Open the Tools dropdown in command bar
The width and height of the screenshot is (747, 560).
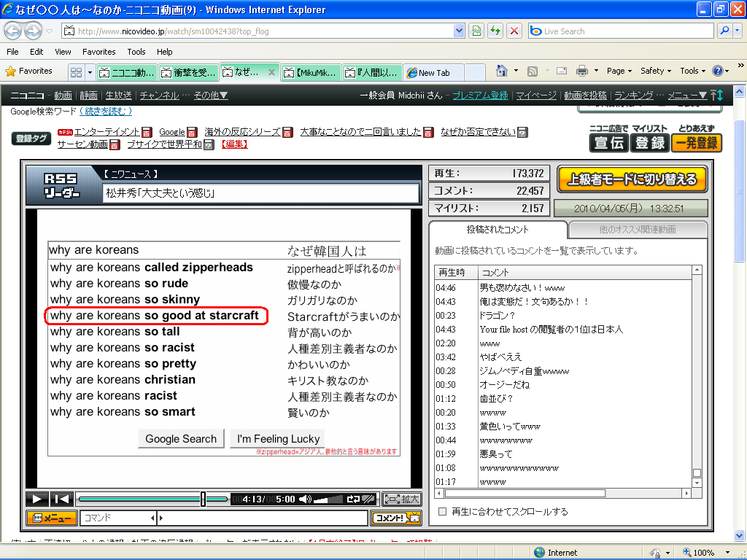click(x=692, y=71)
